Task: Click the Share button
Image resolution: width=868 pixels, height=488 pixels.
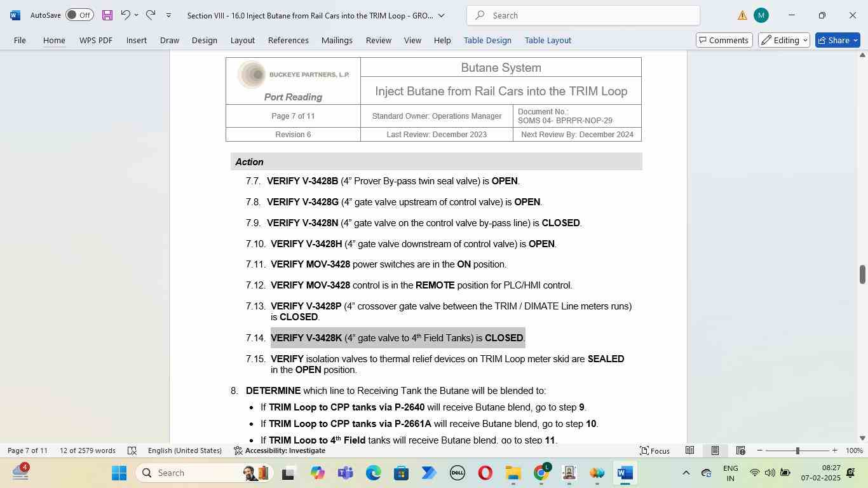Action: (x=837, y=40)
